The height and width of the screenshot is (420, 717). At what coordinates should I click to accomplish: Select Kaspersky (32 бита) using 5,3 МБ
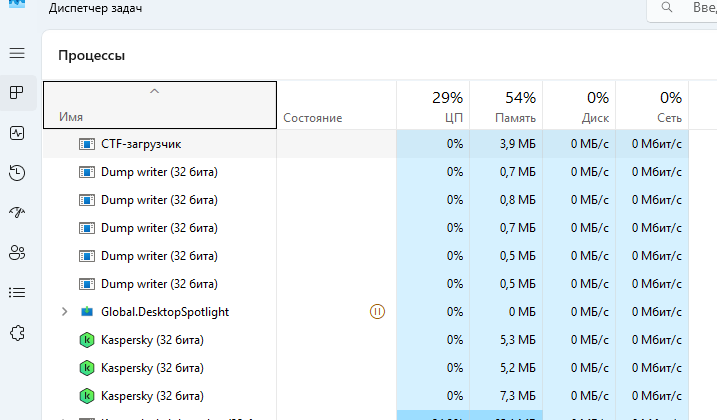[152, 340]
